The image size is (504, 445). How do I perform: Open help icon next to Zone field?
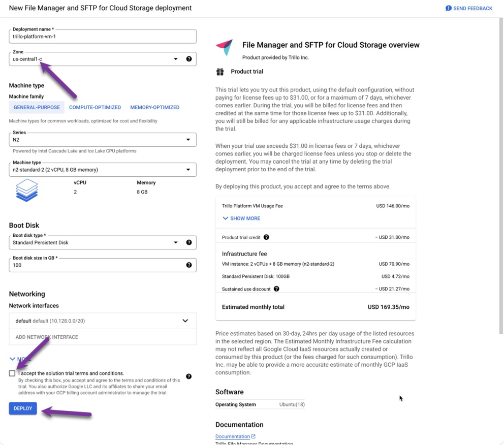(189, 59)
